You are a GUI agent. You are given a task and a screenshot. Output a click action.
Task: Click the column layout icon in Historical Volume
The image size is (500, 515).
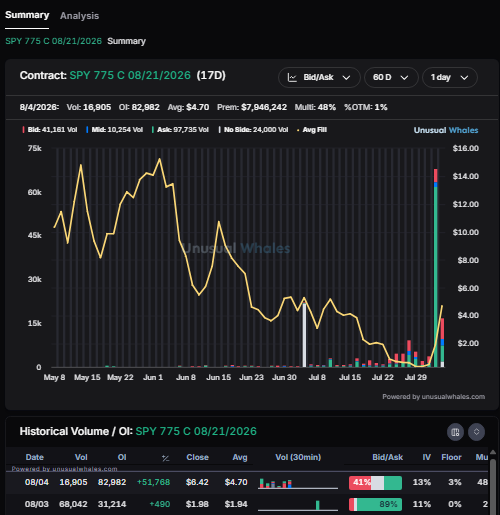click(455, 432)
